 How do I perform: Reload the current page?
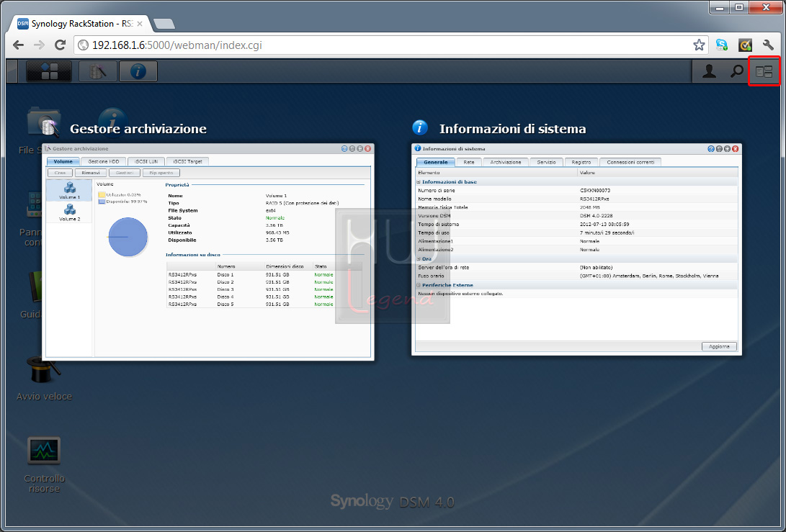(60, 45)
